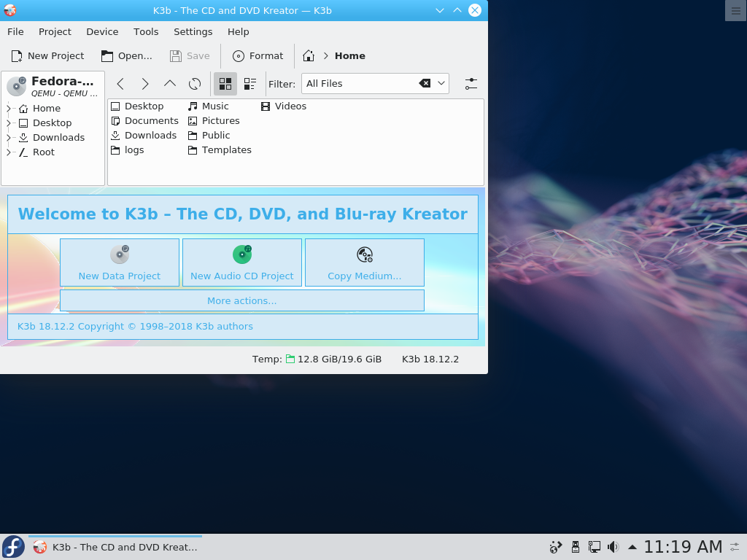Viewport: 747px width, 560px height.
Task: Expand the Home tree node
Action: (x=9, y=109)
